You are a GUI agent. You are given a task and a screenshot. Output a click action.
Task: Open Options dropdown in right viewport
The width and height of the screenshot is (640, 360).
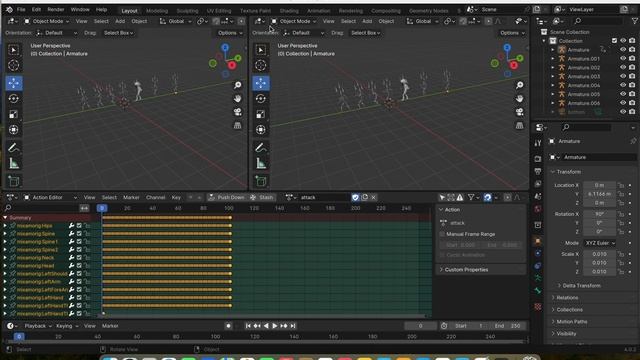point(512,33)
